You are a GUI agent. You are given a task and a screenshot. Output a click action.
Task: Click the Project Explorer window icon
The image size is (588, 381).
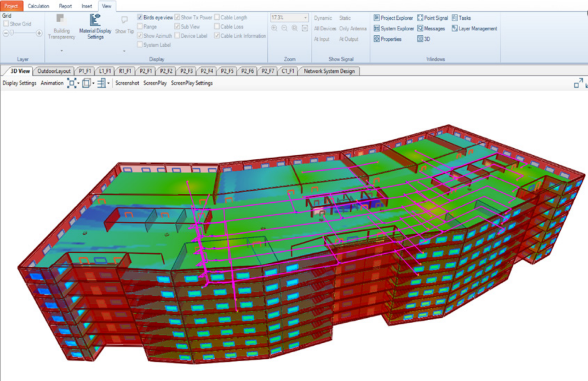point(377,18)
